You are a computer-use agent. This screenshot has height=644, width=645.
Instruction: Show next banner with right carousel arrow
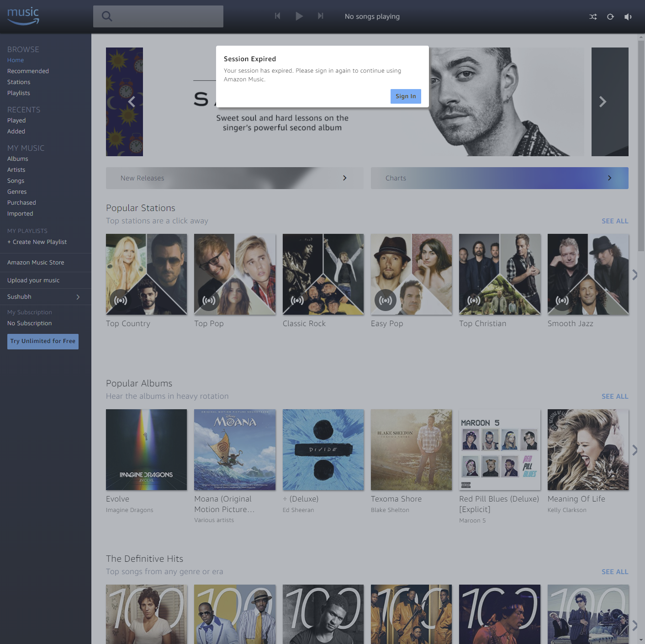(603, 102)
